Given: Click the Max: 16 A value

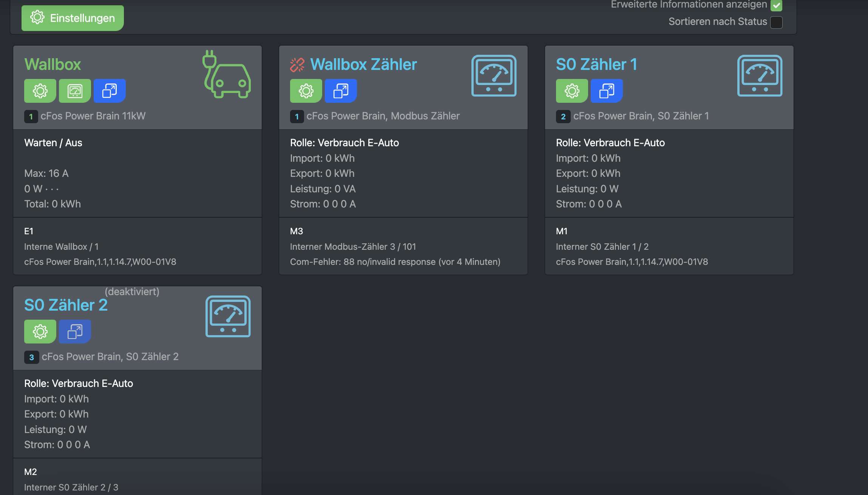Looking at the screenshot, I should tap(46, 173).
